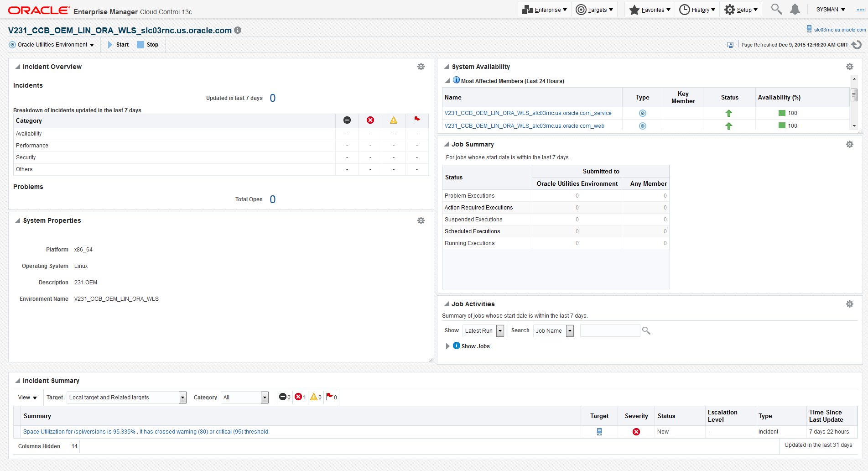Open the SYSMAN user menu
This screenshot has height=471, width=868.
tap(831, 10)
